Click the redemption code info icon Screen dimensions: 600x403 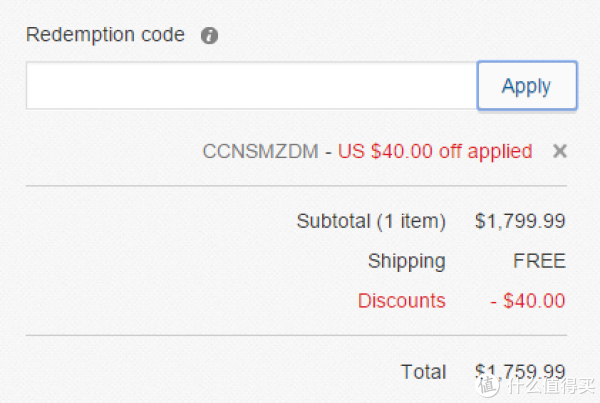pos(209,36)
